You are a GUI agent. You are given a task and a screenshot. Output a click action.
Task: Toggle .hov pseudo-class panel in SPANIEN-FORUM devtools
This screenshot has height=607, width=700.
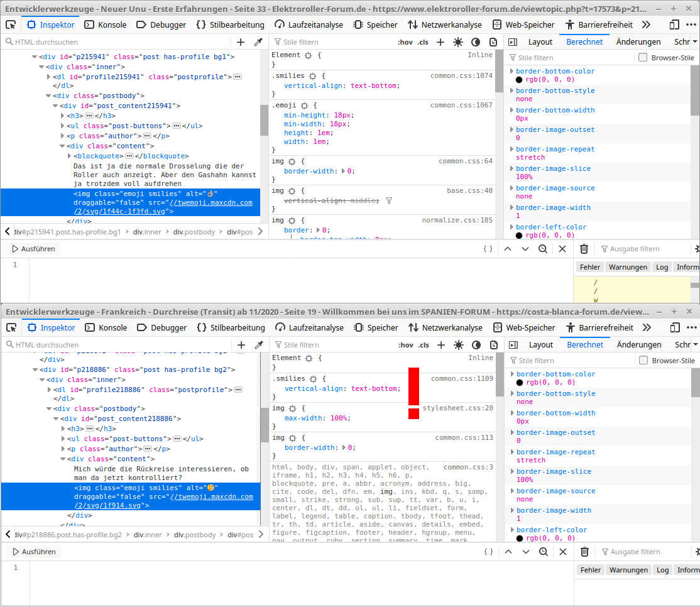[406, 345]
